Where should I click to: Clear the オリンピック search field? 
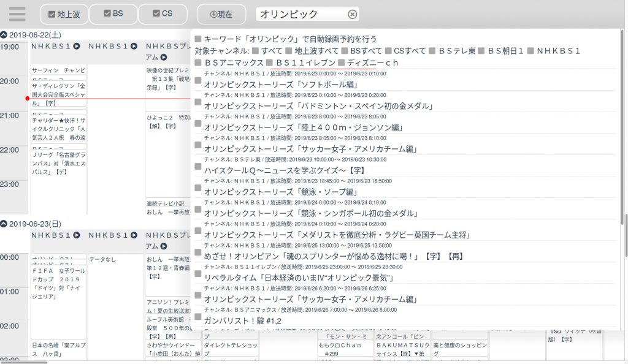click(x=352, y=14)
